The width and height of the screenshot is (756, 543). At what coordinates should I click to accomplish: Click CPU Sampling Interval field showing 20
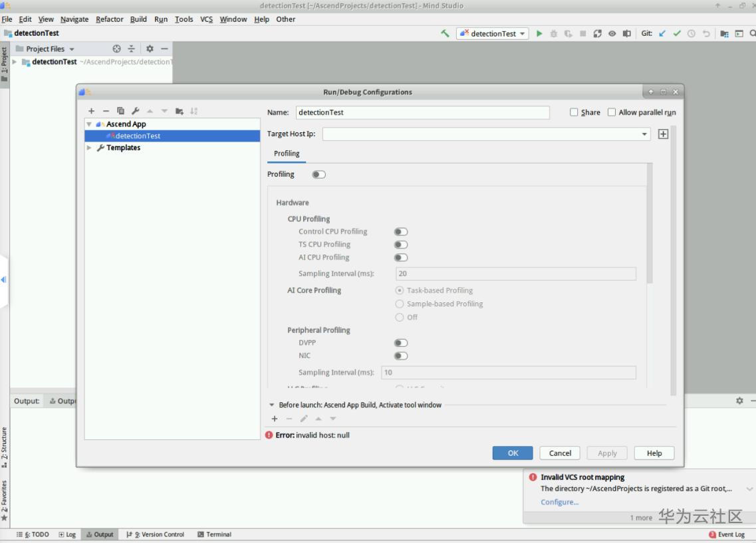point(515,274)
